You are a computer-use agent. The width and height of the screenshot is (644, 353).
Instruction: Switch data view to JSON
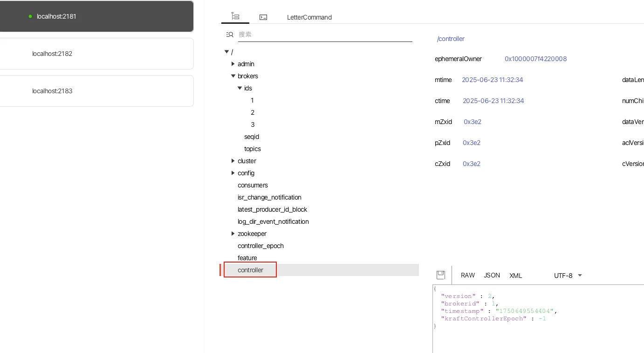(492, 275)
